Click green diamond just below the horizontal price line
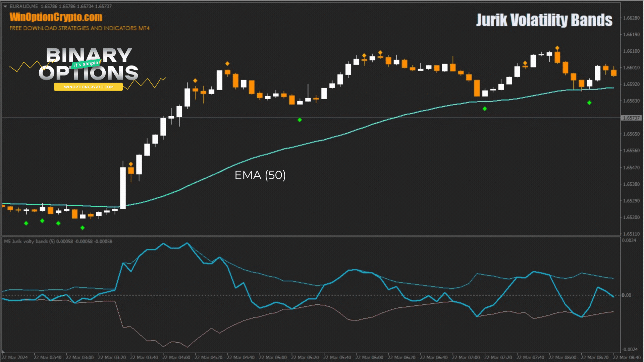The width and height of the screenshot is (644, 362). pos(300,120)
